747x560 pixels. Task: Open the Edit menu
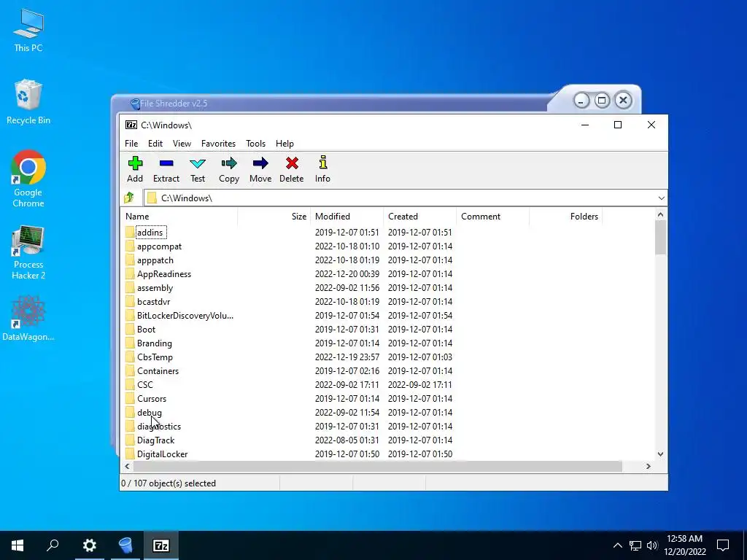(155, 144)
